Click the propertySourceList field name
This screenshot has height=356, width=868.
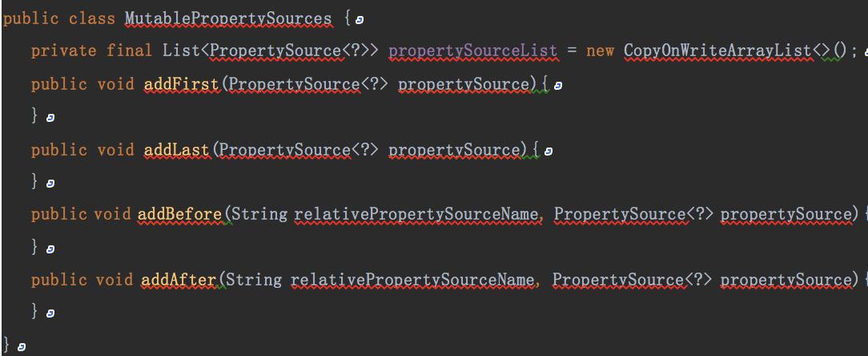(x=472, y=51)
